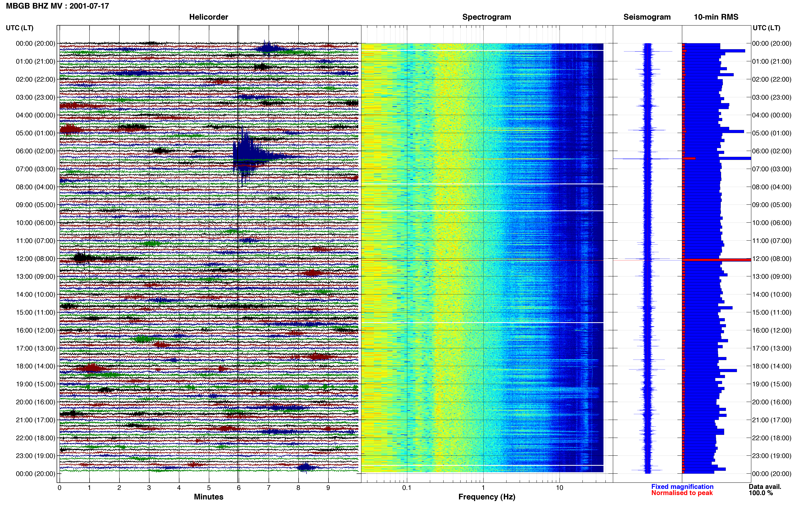812x508 pixels.
Task: Click the '6' minute tick label on helicorder axis
Action: (x=239, y=487)
